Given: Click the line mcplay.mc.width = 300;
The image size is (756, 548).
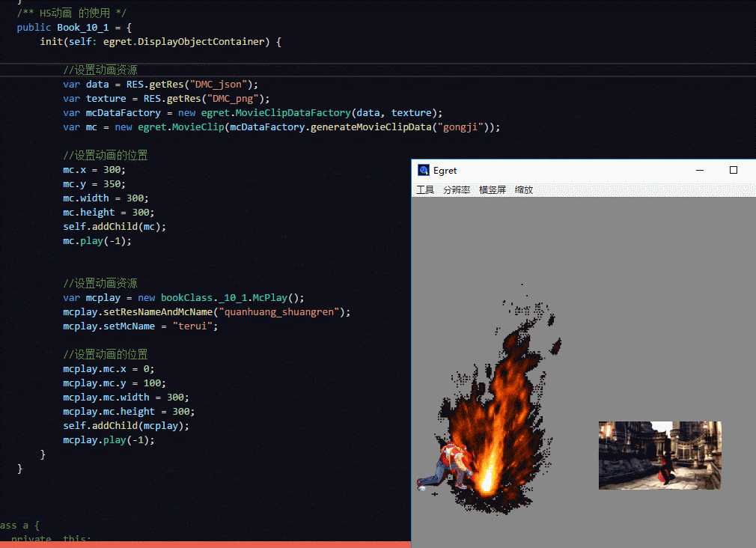Looking at the screenshot, I should [126, 398].
